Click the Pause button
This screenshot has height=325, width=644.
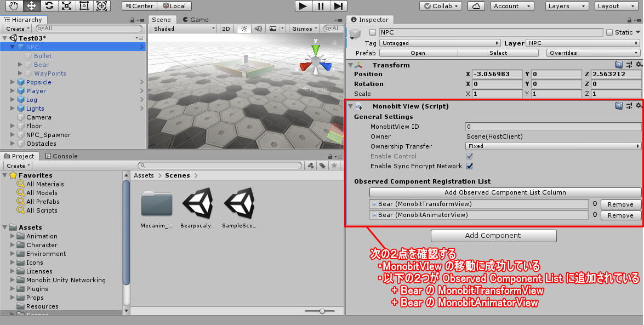[321, 5]
